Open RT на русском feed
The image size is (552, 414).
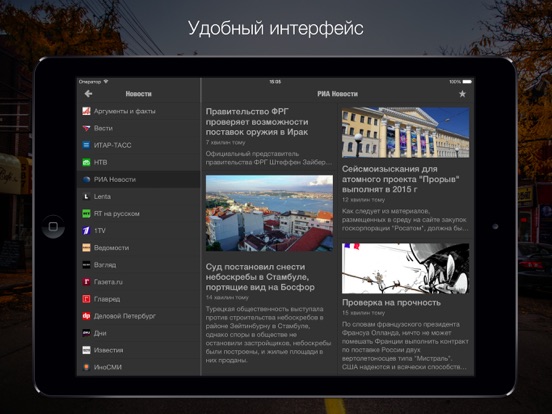[139, 213]
